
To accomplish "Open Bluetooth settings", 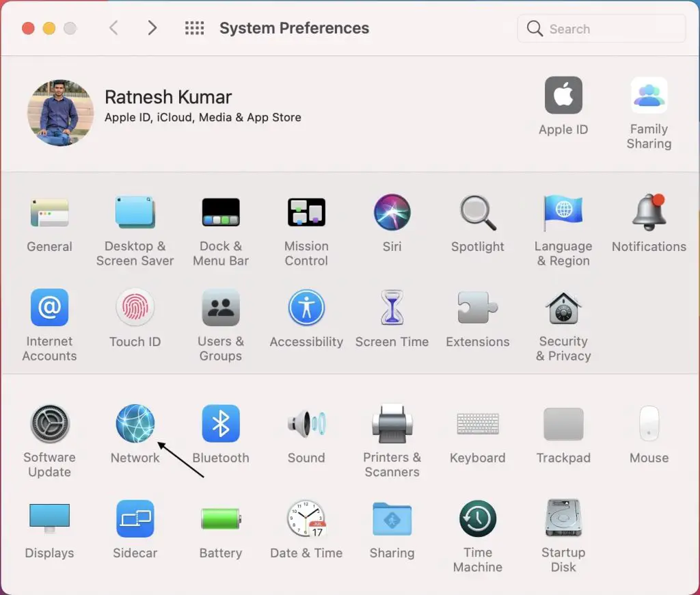I will tap(221, 423).
